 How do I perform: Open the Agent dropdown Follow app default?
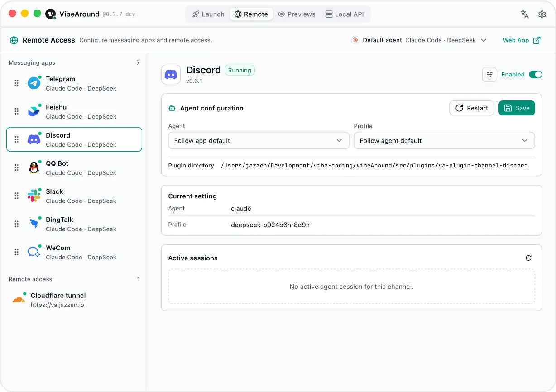[x=259, y=141]
